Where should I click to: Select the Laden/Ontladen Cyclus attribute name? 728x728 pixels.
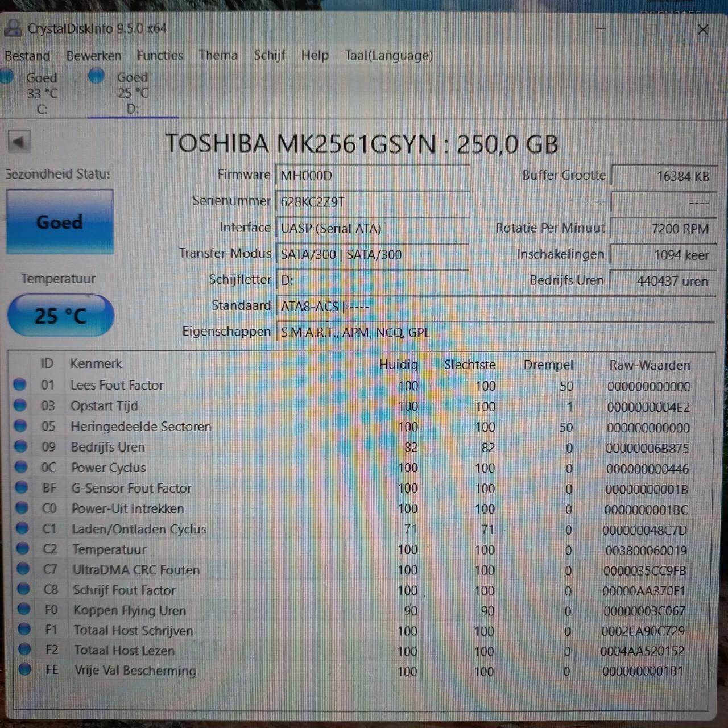(x=139, y=530)
